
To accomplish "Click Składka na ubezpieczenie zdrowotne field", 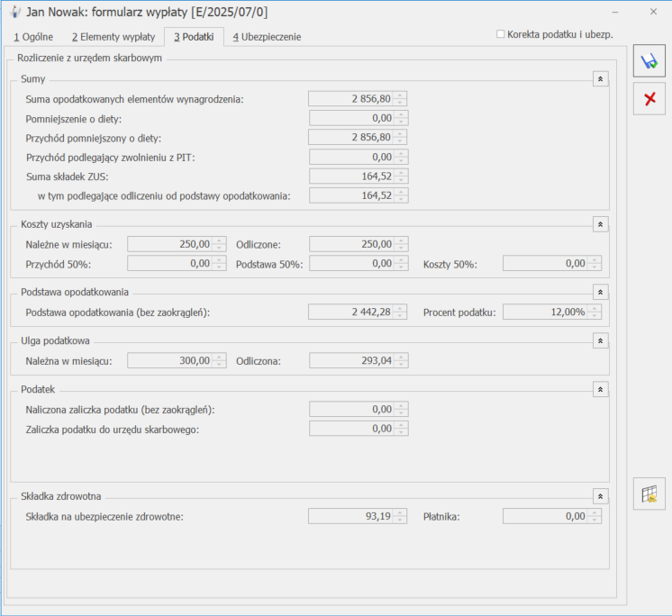I will click(x=358, y=516).
